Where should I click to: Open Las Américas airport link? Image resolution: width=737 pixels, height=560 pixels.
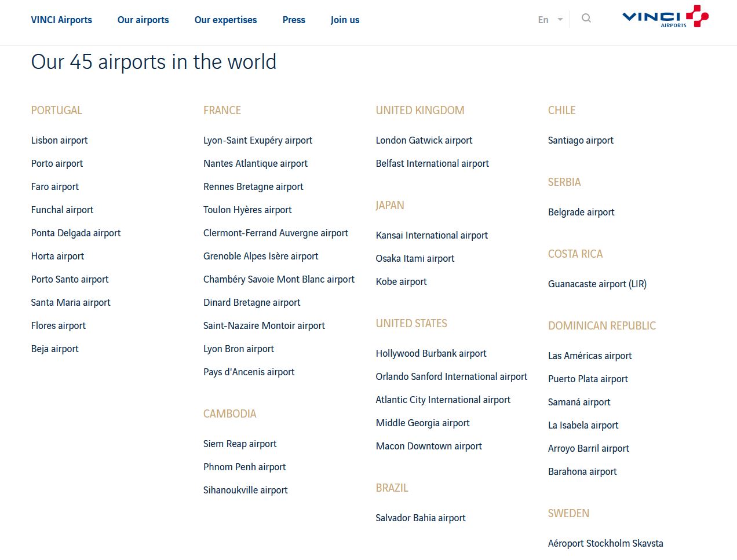coord(590,356)
